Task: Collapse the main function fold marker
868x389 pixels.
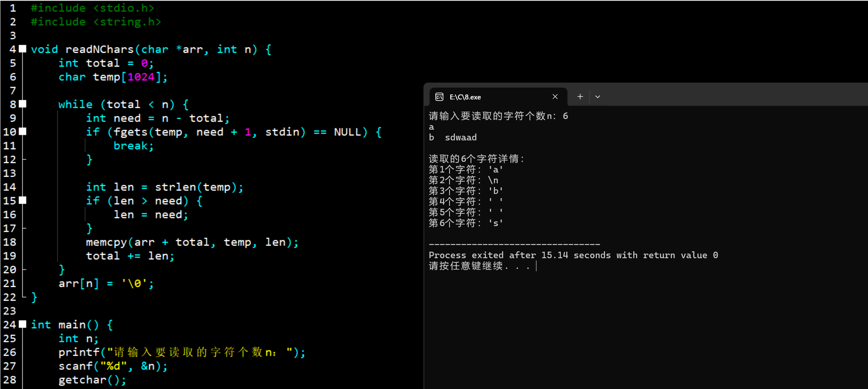Action: pyautogui.click(x=23, y=324)
